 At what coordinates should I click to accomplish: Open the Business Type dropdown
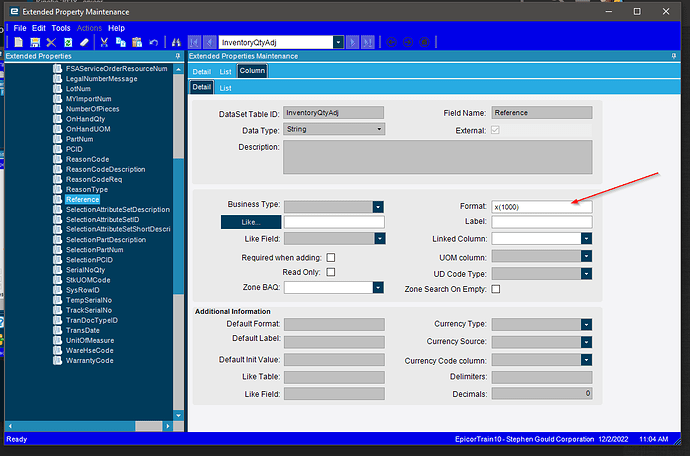[378, 207]
